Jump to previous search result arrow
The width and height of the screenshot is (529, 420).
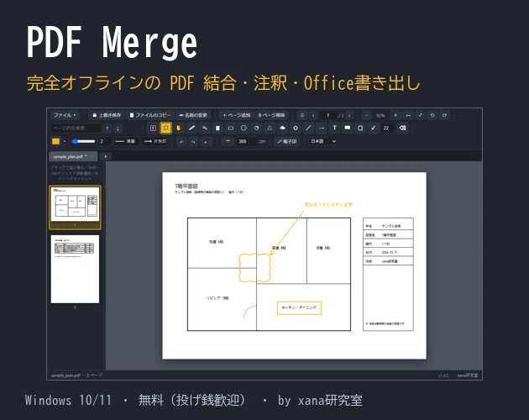click(x=107, y=128)
